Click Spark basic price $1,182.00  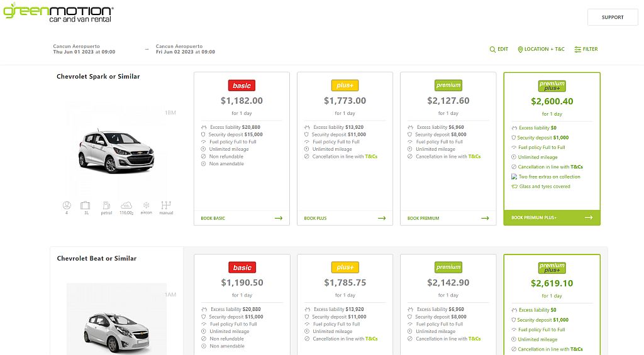(241, 101)
